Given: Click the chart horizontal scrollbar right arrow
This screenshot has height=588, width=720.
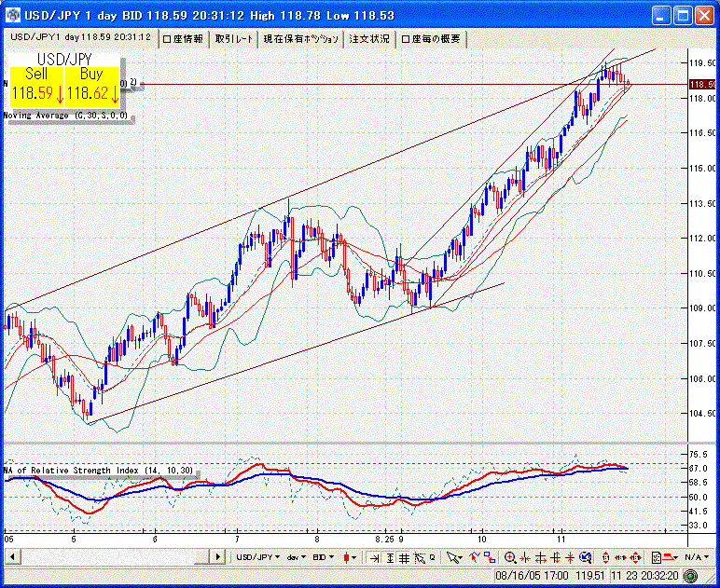Looking at the screenshot, I should click(x=220, y=557).
